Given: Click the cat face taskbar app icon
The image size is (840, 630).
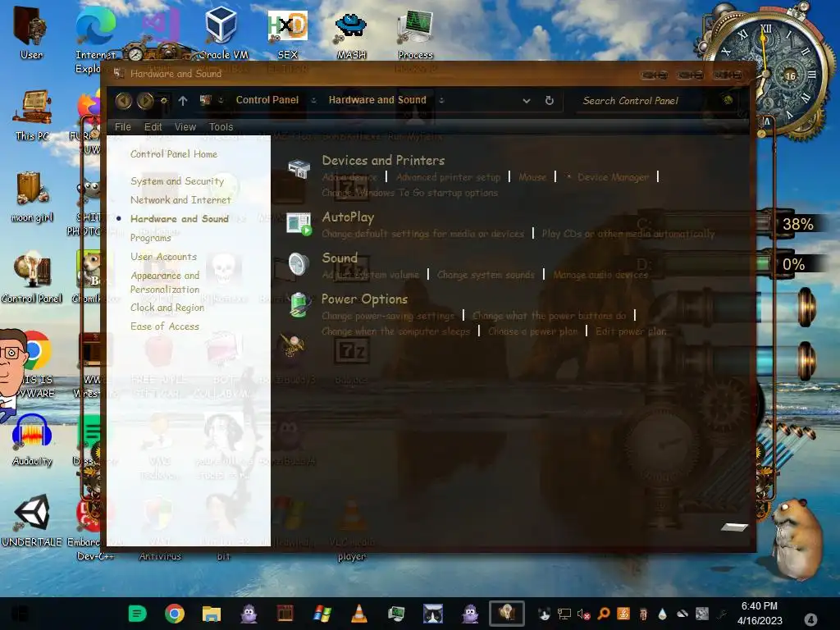Looking at the screenshot, I should point(433,613).
